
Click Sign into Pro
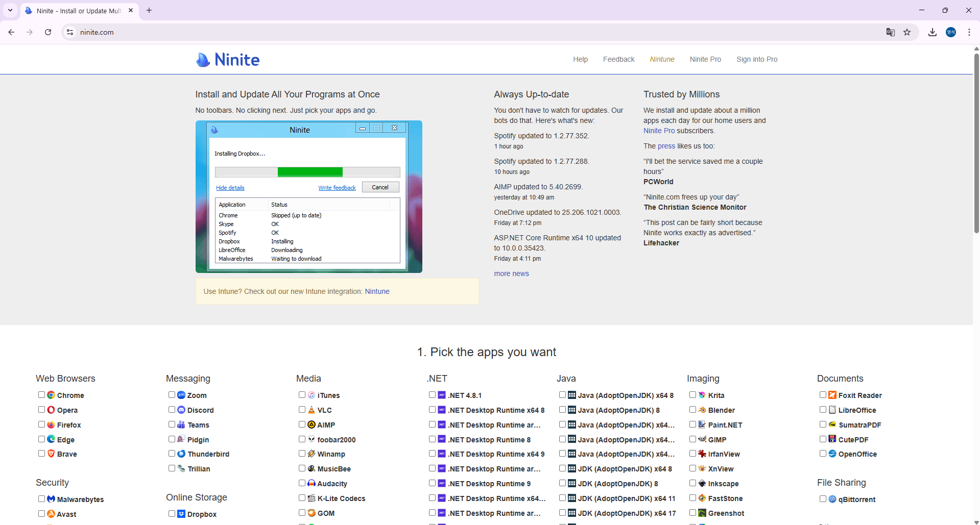[x=757, y=59]
